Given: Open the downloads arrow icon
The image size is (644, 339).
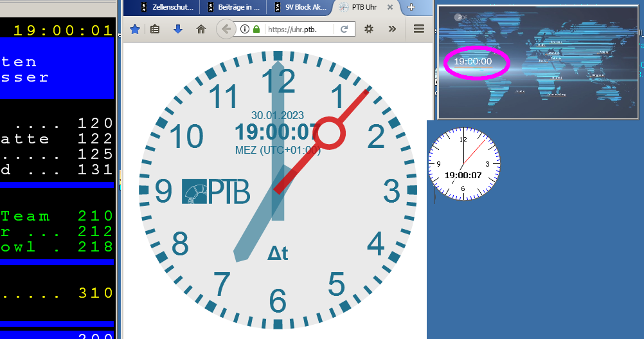Looking at the screenshot, I should click(178, 29).
